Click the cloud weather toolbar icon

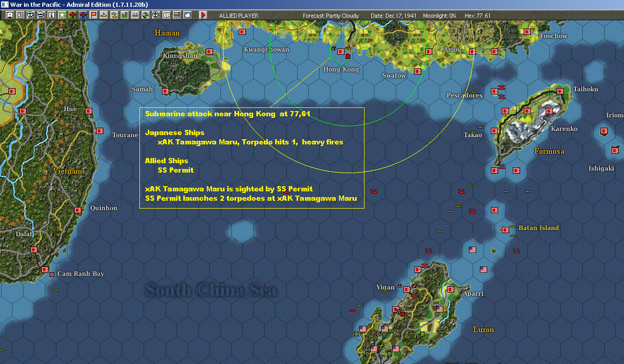tap(187, 15)
